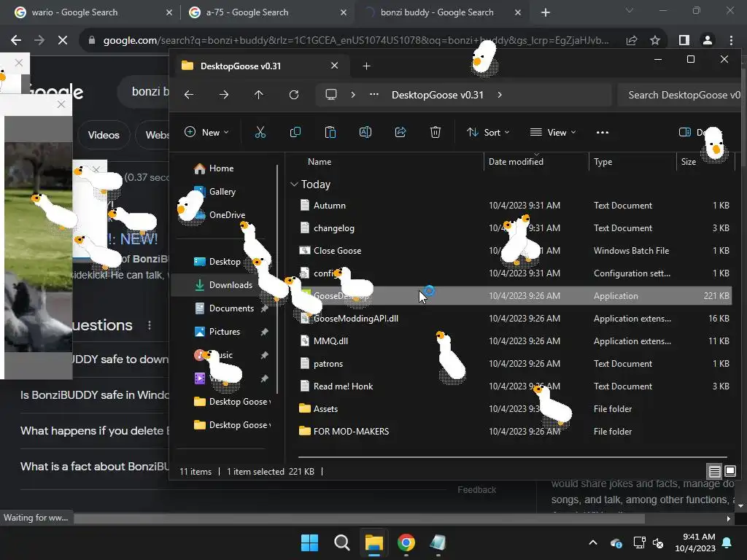Click the Paste clipboard icon in Explorer

tap(330, 133)
